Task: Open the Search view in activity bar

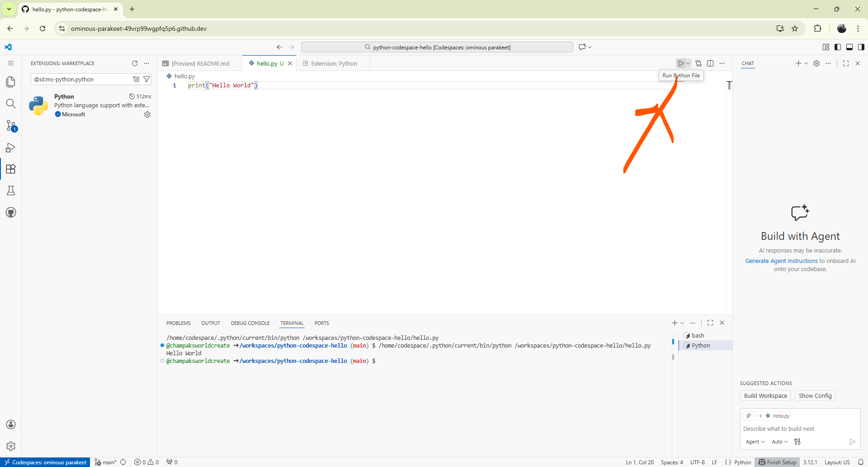Action: tap(11, 104)
